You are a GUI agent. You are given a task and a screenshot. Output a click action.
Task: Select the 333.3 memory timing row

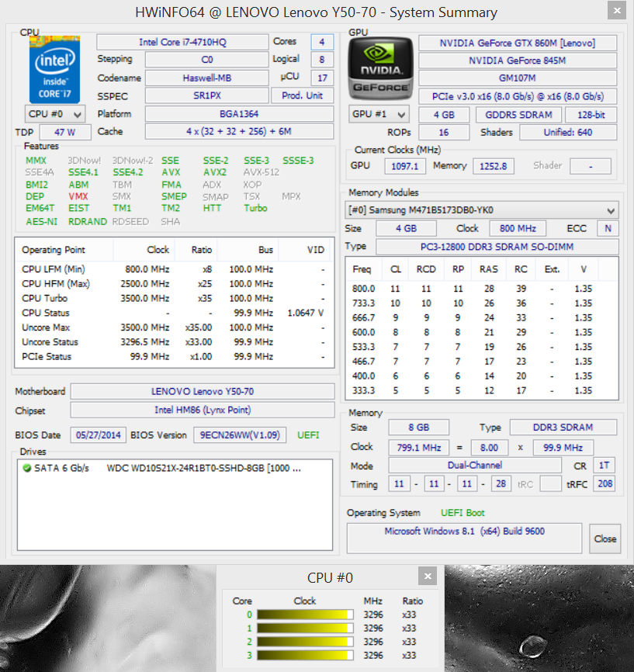pos(481,391)
